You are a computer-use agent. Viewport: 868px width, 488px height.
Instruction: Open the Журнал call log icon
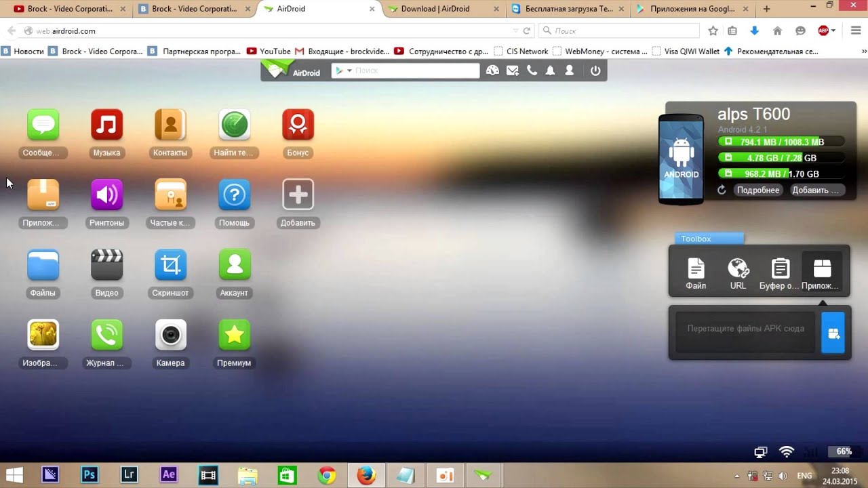(106, 335)
